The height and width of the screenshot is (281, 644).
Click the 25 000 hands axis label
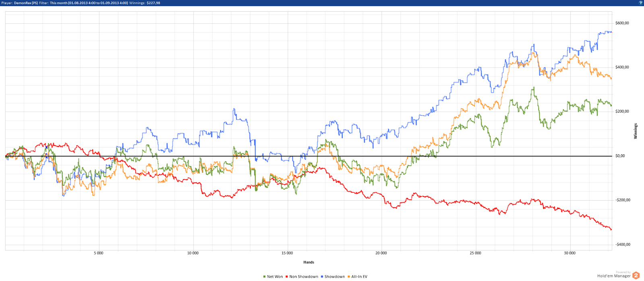(475, 253)
